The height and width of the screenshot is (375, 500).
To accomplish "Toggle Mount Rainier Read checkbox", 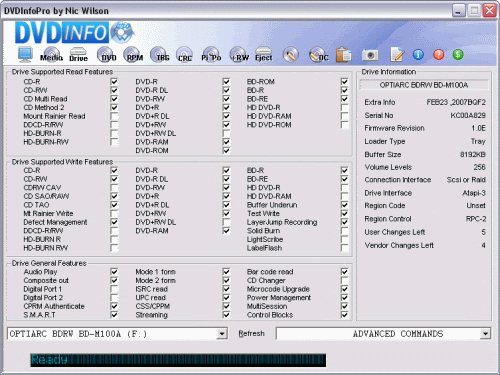I will tap(114, 116).
